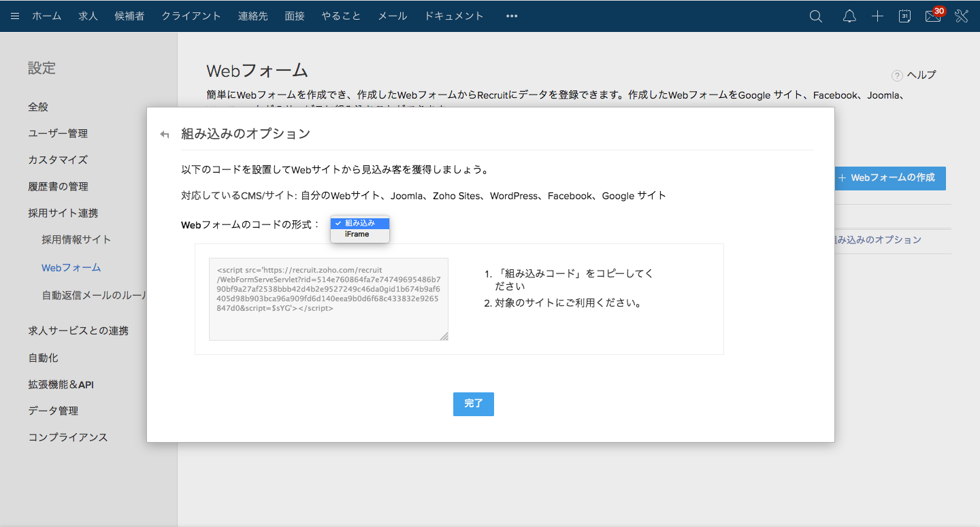Open 採用情報サイト sub-item
Viewport: 980px width, 527px height.
(x=76, y=239)
